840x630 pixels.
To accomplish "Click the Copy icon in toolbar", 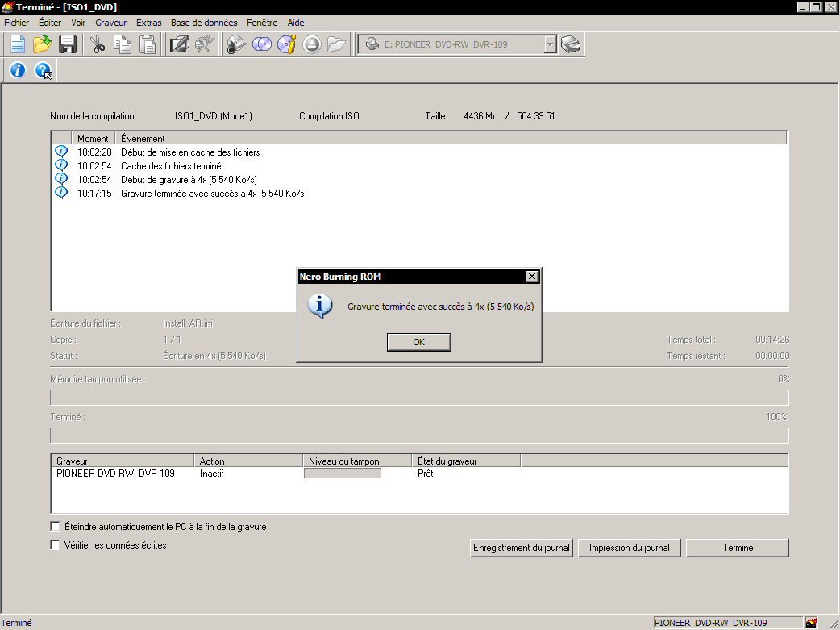I will [x=123, y=44].
